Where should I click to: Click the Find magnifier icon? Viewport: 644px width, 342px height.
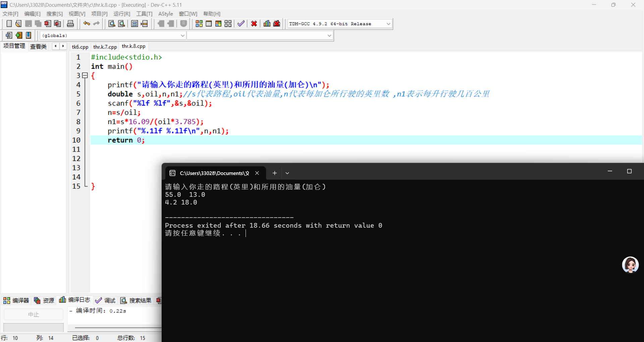[112, 23]
